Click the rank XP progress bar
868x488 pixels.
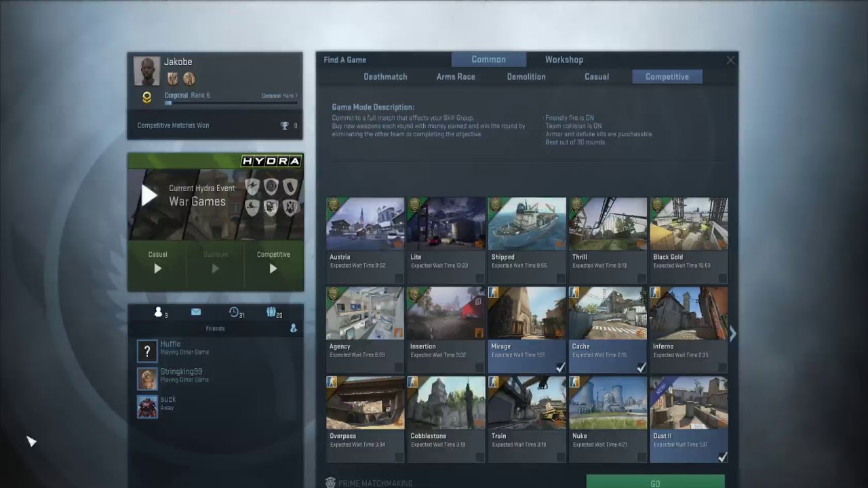pos(231,103)
